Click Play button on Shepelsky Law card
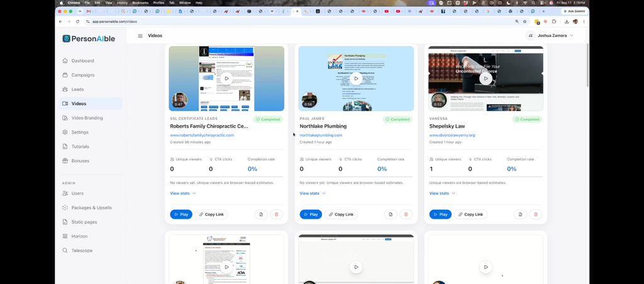644x284 pixels. click(440, 214)
